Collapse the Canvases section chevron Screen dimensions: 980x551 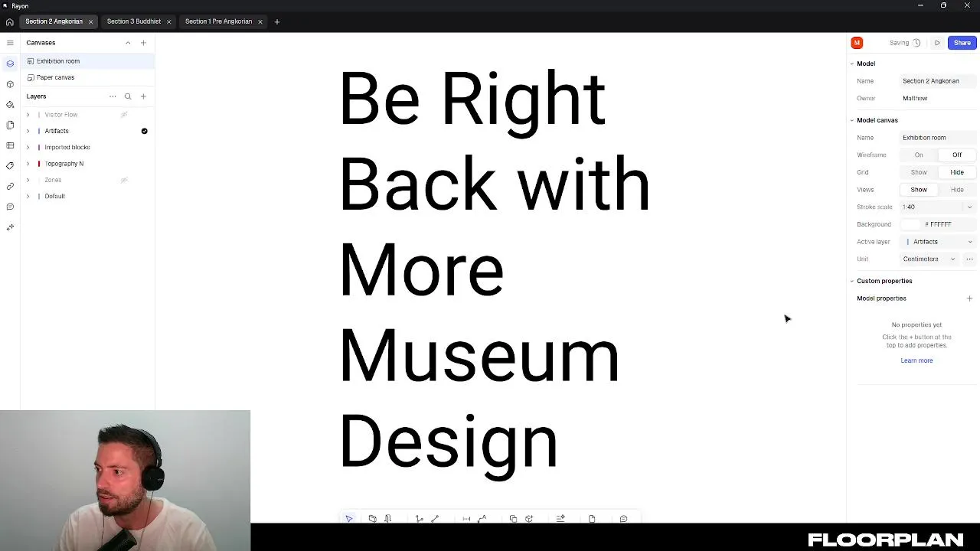[x=128, y=43]
